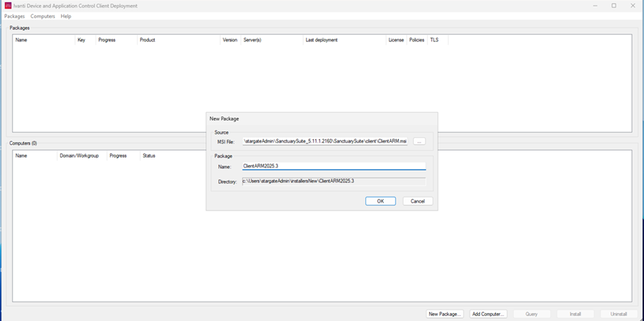Open the Packages menu
644x321 pixels.
[x=14, y=16]
